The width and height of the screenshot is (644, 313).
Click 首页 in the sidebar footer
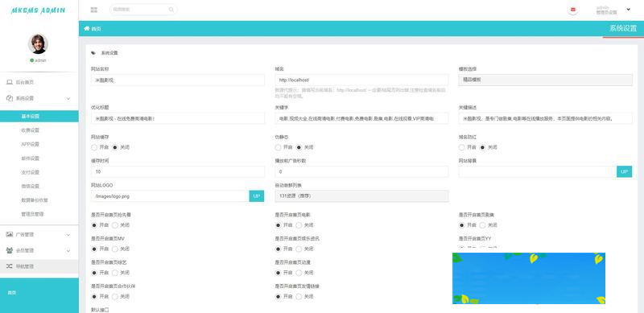pos(11,293)
